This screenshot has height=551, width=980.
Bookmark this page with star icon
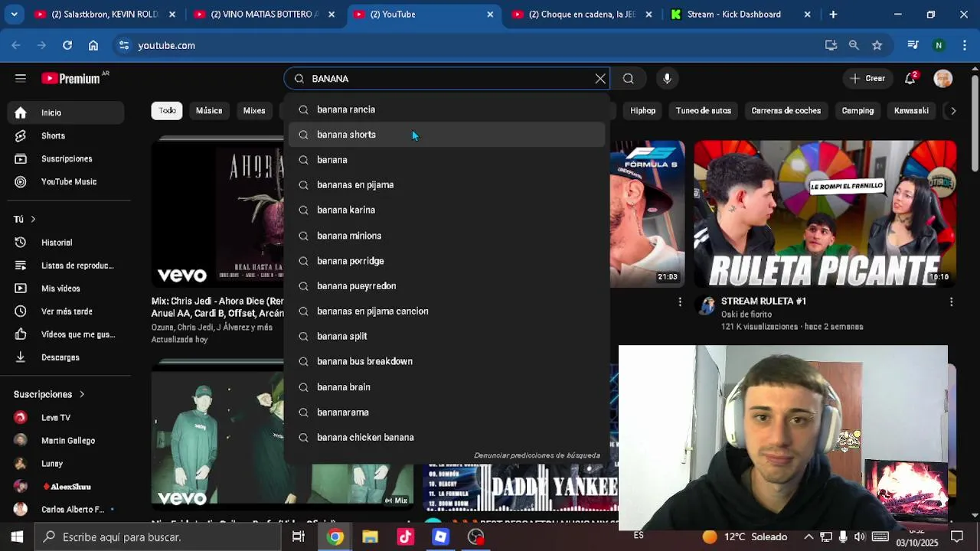tap(877, 45)
